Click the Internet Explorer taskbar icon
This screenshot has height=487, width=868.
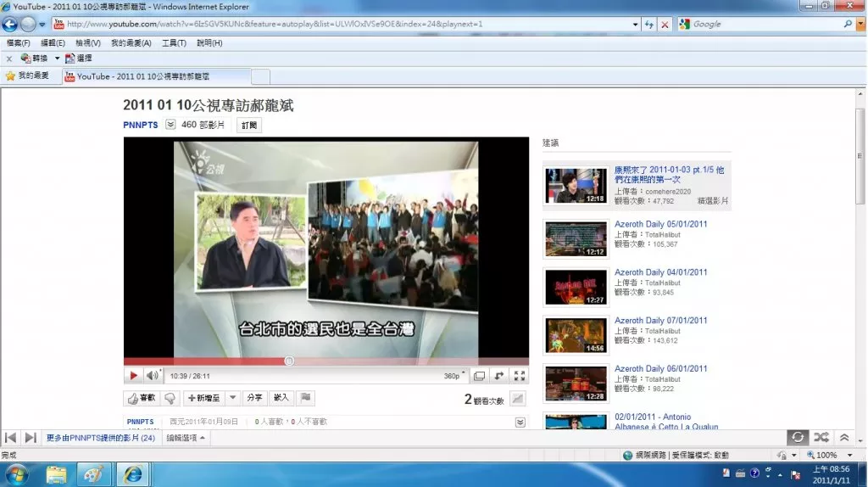(x=133, y=475)
